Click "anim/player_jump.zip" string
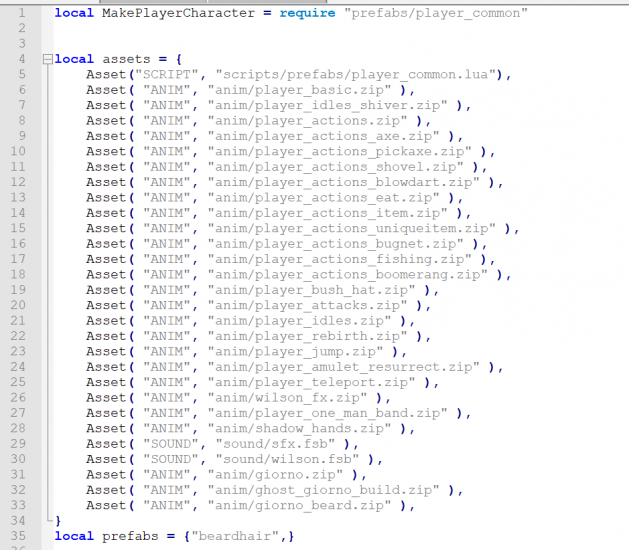Image resolution: width=629 pixels, height=550 pixels. pos(295,351)
